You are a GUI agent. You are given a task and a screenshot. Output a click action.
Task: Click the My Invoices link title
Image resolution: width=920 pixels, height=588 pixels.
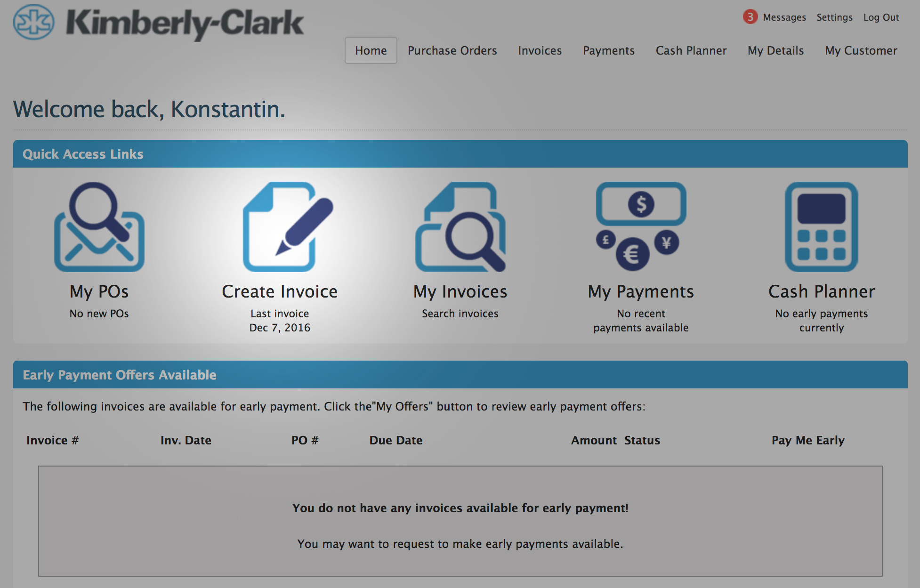pyautogui.click(x=460, y=292)
